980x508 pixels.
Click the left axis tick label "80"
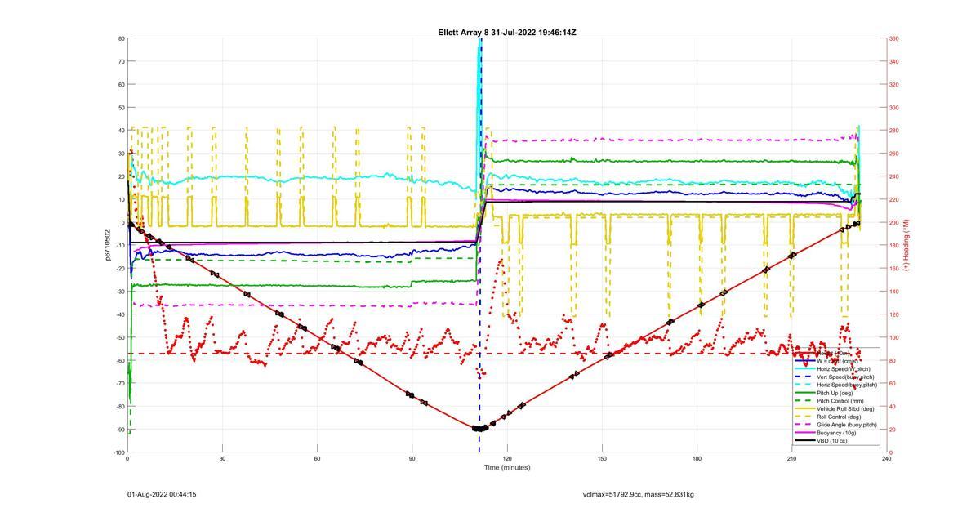click(x=121, y=38)
